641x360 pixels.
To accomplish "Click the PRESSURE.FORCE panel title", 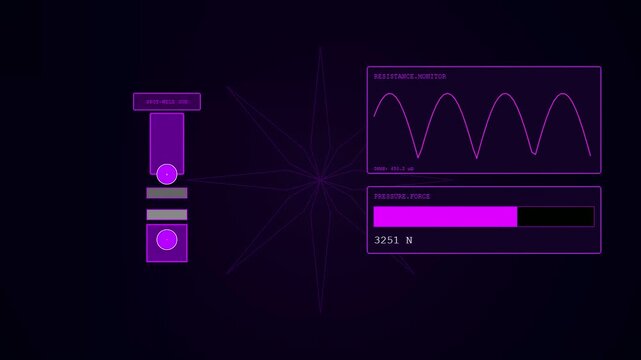I will (402, 197).
